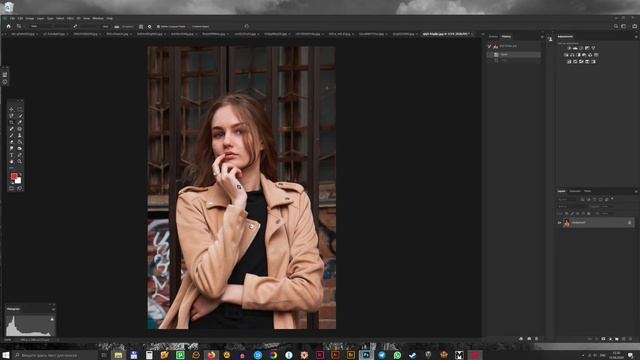The image size is (640, 360).
Task: Switch to the Paths tab
Action: 588,191
